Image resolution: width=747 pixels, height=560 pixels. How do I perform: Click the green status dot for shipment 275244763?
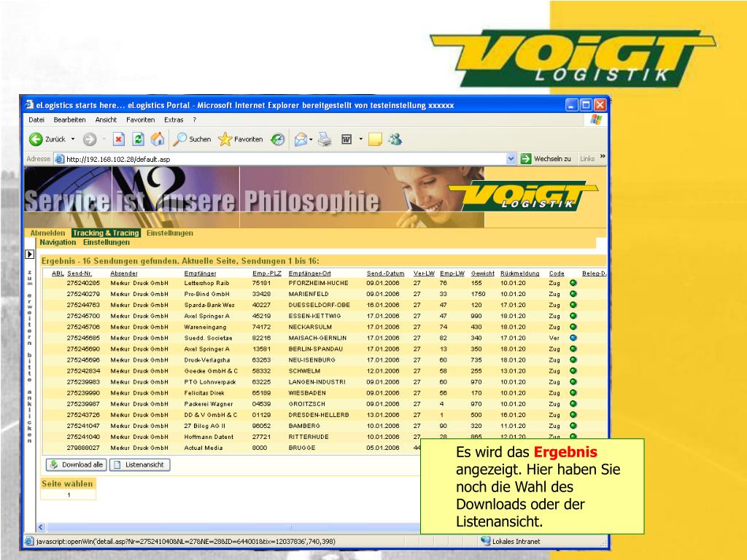point(573,305)
